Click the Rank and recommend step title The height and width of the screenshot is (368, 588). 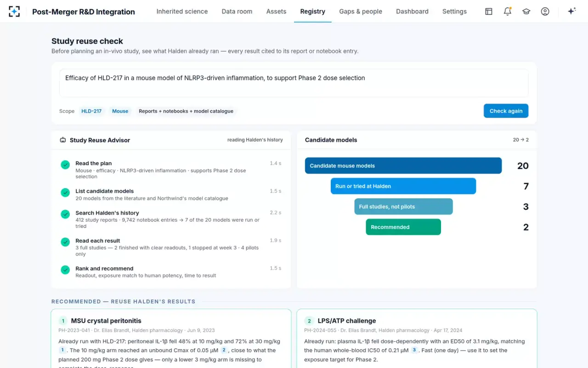coord(104,269)
